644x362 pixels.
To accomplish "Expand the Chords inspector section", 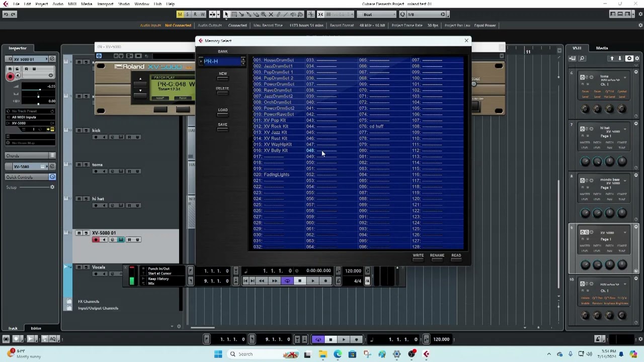I will point(30,155).
